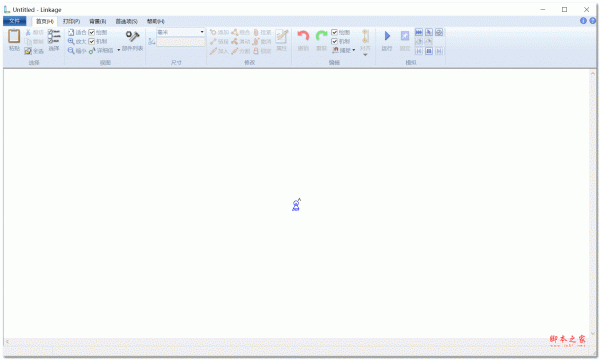Click the vertical scrollbar on the right

coord(593,203)
